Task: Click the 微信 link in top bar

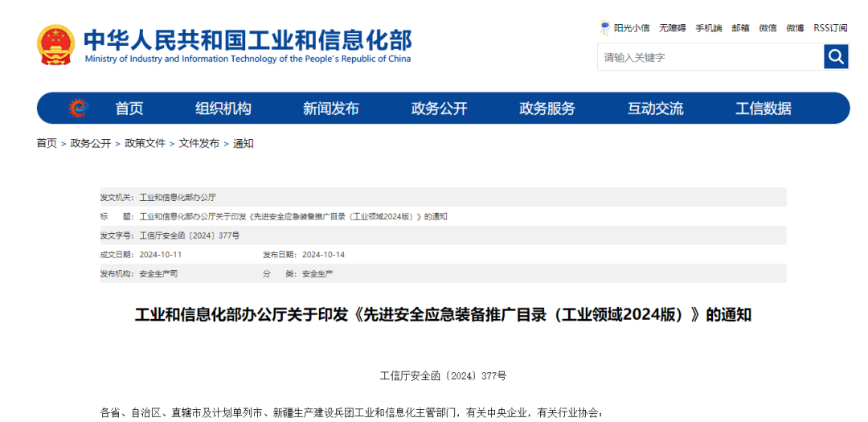Action: click(x=768, y=28)
